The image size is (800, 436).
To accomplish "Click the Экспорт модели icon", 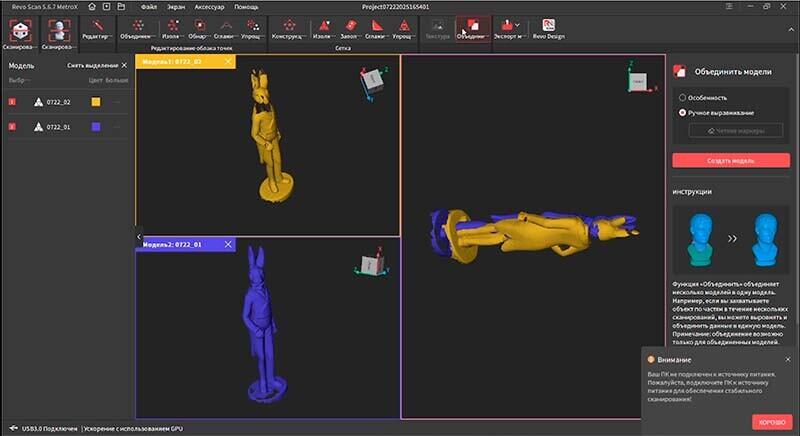I will point(507,25).
